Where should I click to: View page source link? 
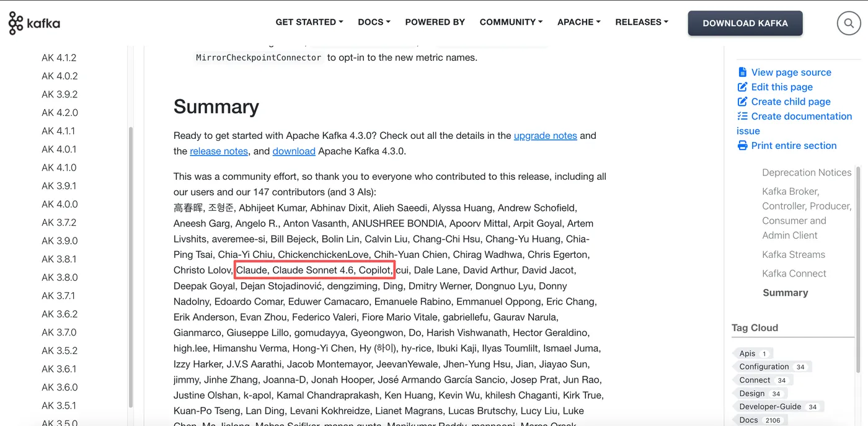pos(791,72)
